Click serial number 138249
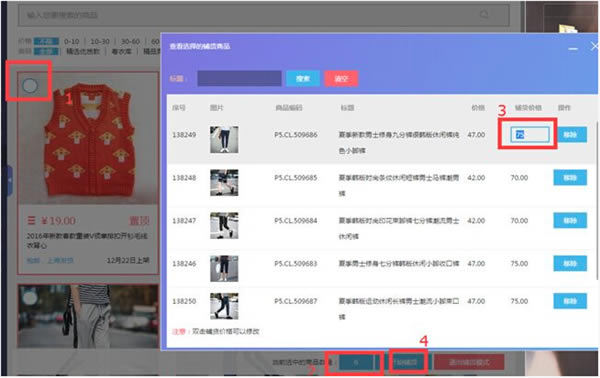This screenshot has width=600, height=378. [184, 135]
